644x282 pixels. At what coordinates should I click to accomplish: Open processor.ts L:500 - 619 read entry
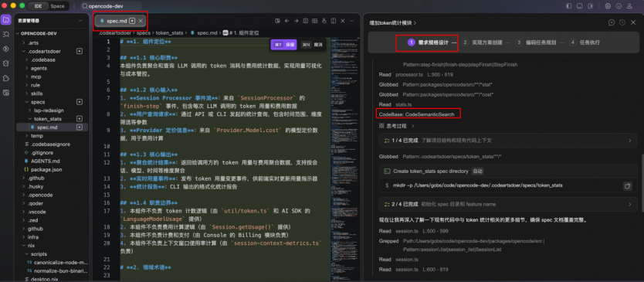point(415,75)
